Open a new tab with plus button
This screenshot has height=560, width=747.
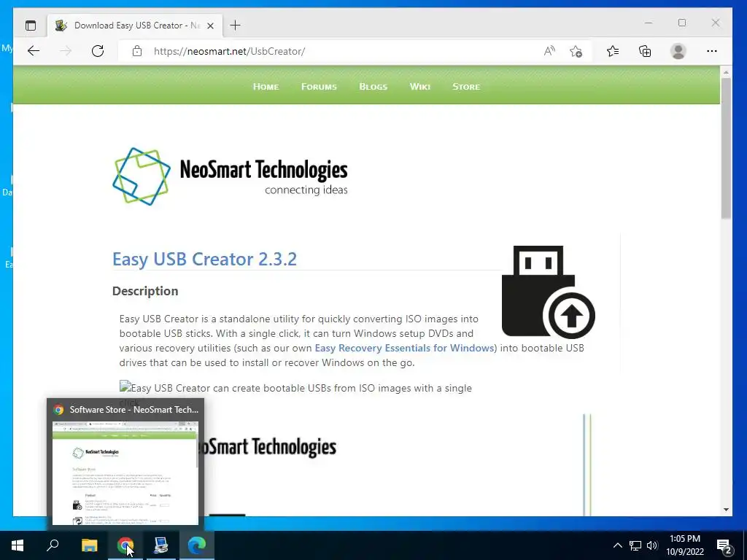pyautogui.click(x=236, y=26)
